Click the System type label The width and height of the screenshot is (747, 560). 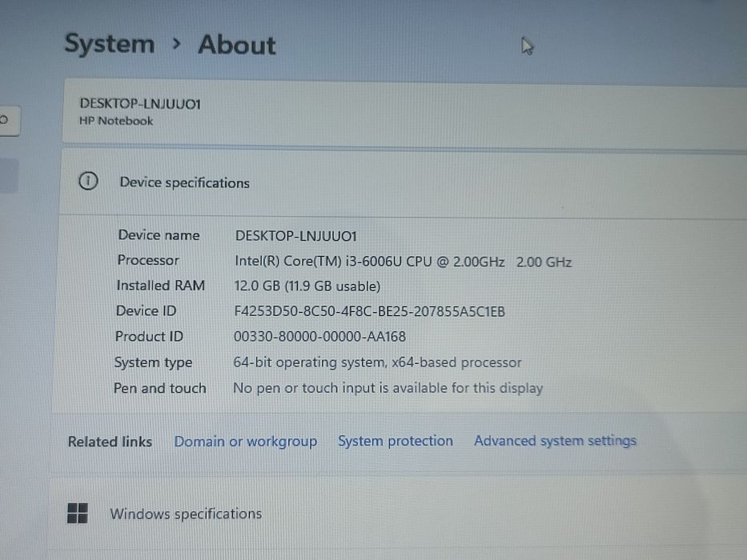coord(153,363)
